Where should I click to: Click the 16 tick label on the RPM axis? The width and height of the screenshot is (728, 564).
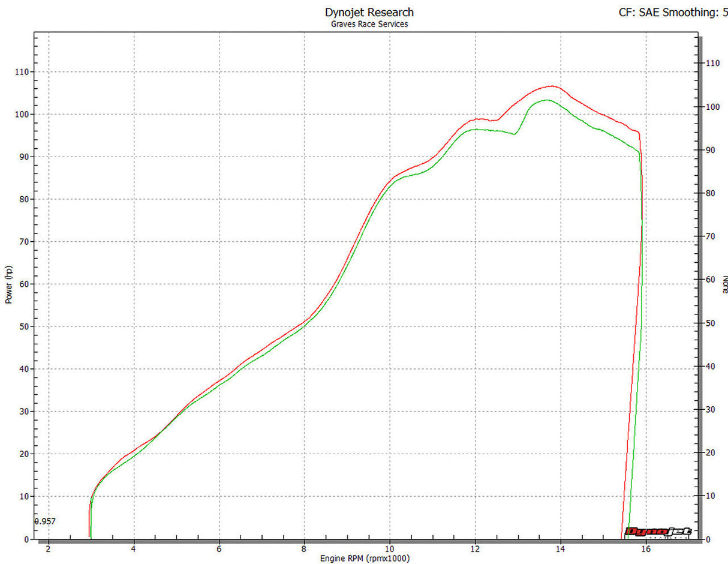(645, 549)
